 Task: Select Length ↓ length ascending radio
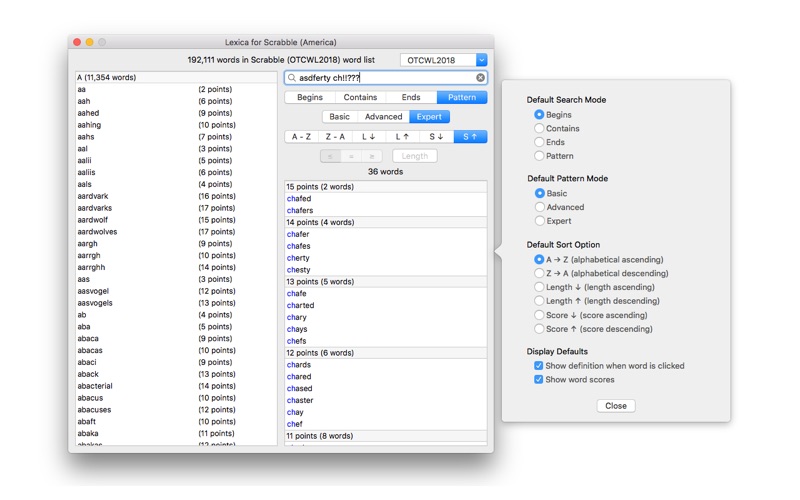pyautogui.click(x=539, y=287)
